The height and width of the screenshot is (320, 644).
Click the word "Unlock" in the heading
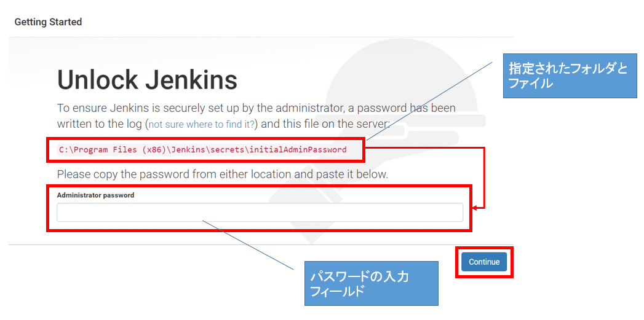98,80
